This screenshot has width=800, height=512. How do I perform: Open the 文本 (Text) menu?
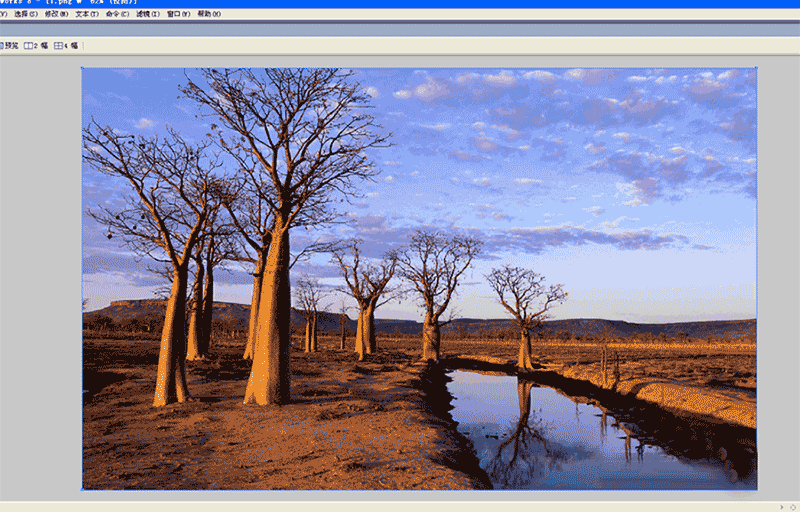coord(87,14)
